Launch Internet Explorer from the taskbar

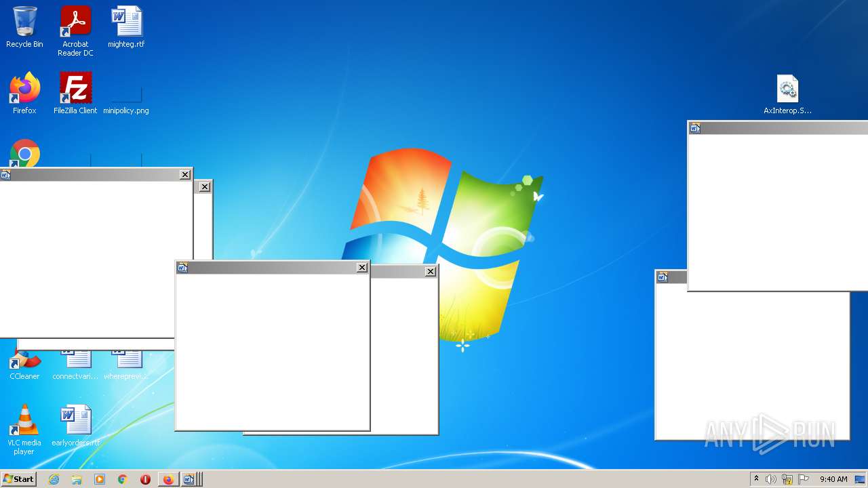54,479
